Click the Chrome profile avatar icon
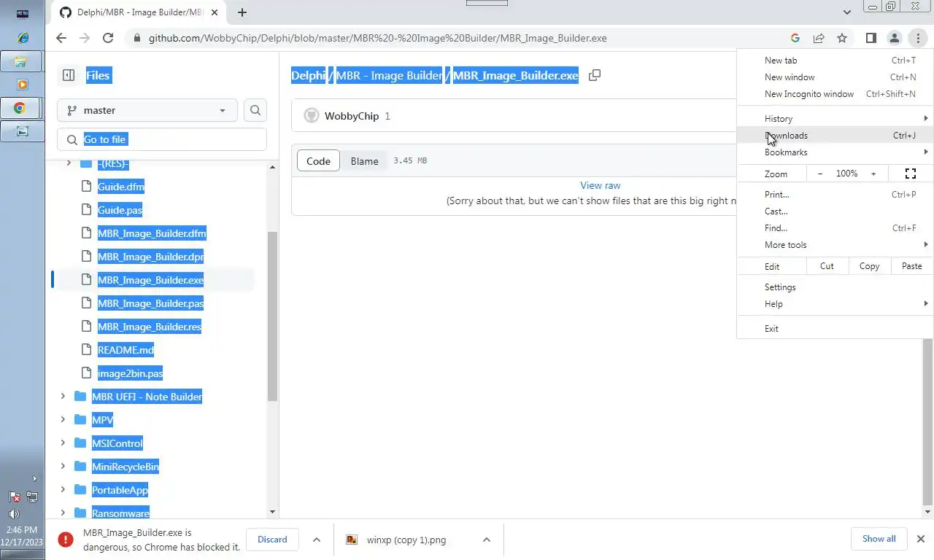934x560 pixels. coord(894,38)
